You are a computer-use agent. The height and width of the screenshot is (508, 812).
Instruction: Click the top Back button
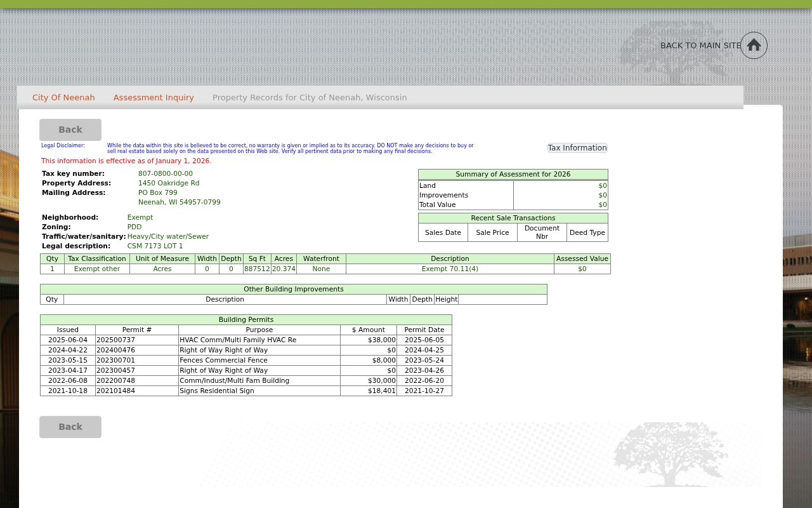pos(70,130)
